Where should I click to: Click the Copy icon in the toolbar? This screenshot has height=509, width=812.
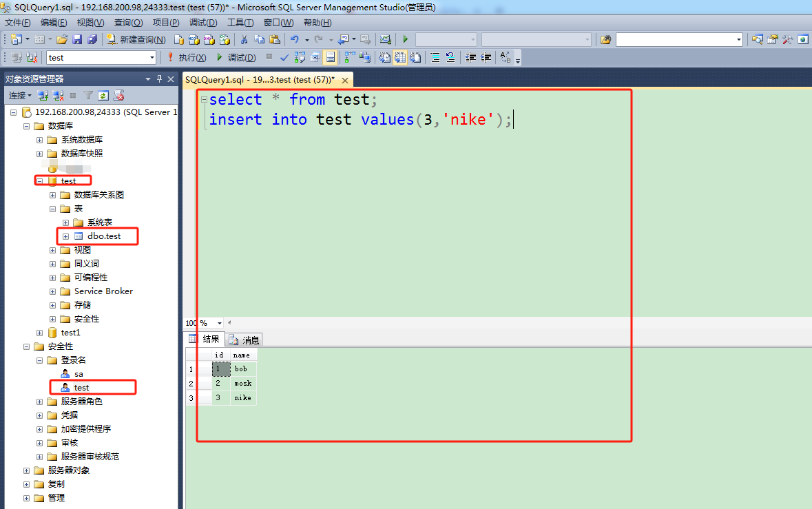260,39
